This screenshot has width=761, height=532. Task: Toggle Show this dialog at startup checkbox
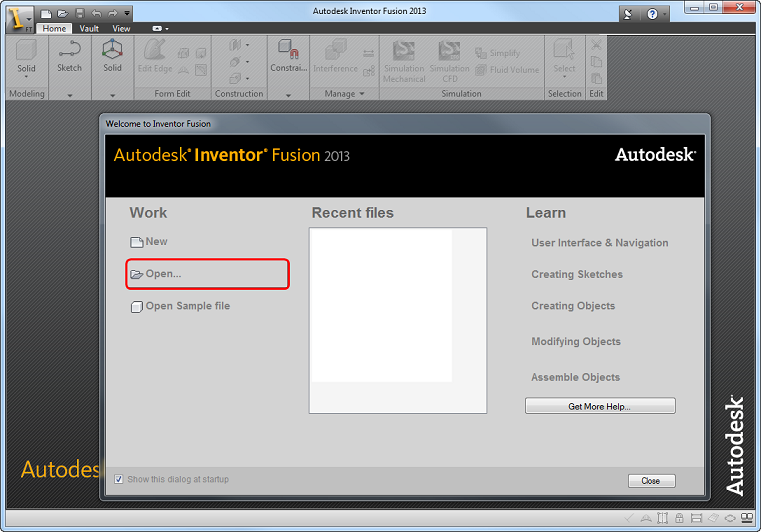tap(118, 479)
